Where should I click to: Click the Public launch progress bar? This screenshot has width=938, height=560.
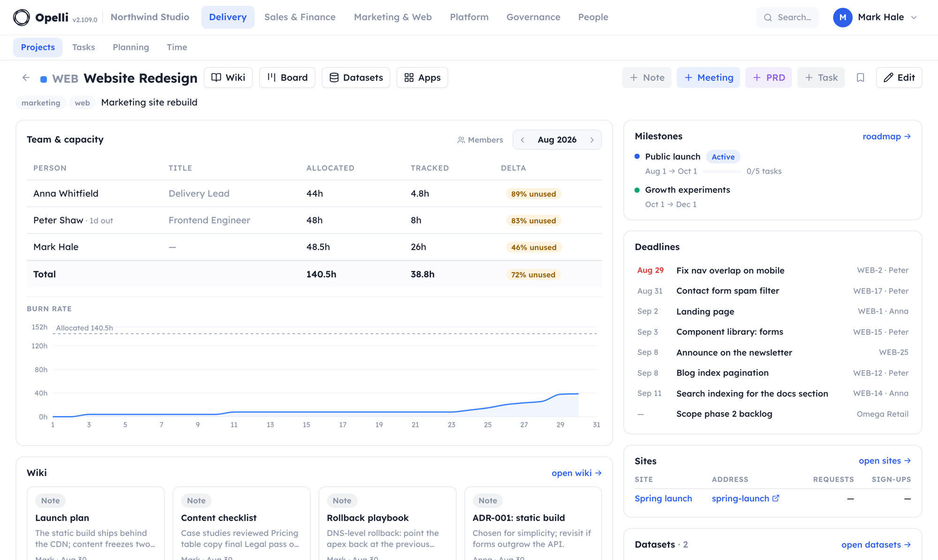point(722,171)
